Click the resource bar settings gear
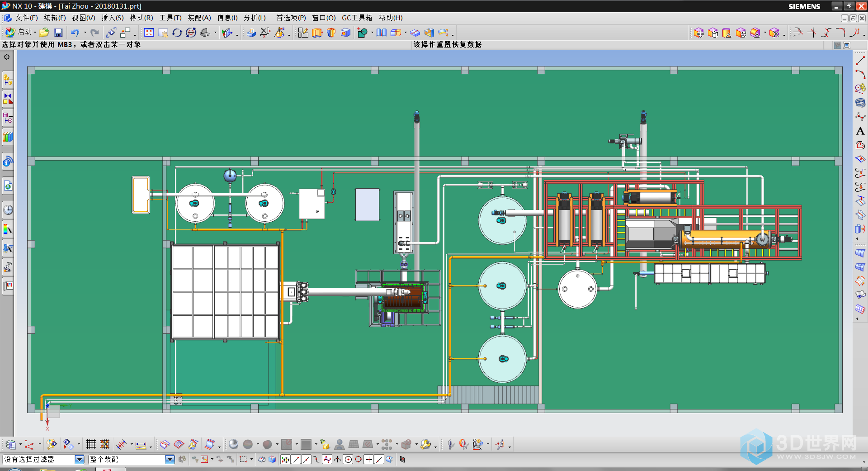Screen dimensions: 868x471 pyautogui.click(x=7, y=57)
